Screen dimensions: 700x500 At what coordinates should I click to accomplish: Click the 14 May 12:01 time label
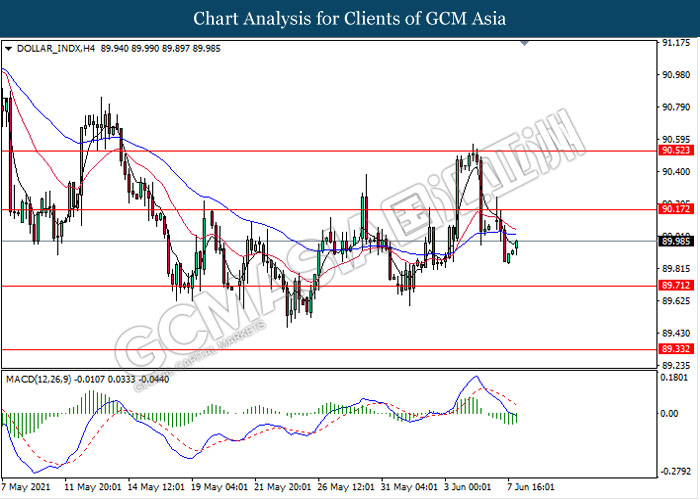tap(156, 487)
